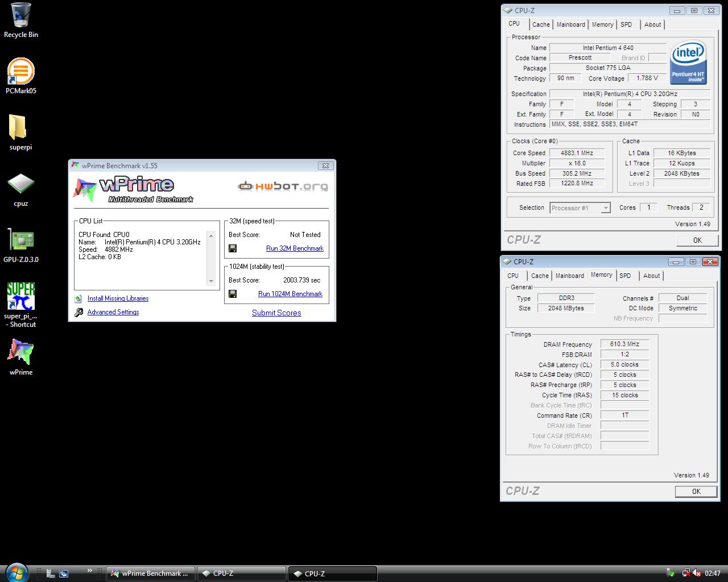This screenshot has height=582, width=728.
Task: Run the 1024M Benchmark in wPrime
Action: coord(290,294)
